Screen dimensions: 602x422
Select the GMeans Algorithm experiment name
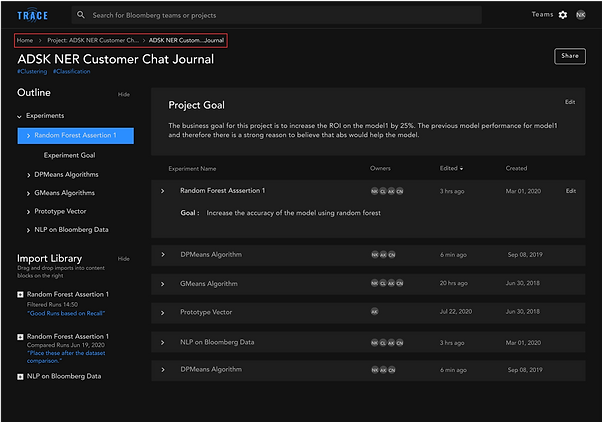[x=209, y=284]
